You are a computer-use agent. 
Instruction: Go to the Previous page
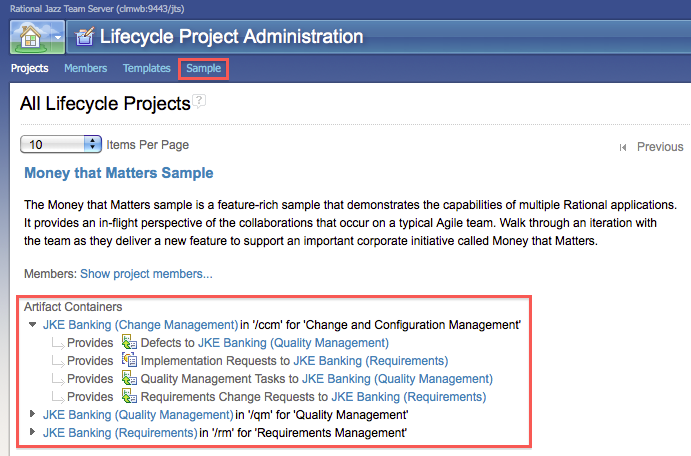pos(660,147)
